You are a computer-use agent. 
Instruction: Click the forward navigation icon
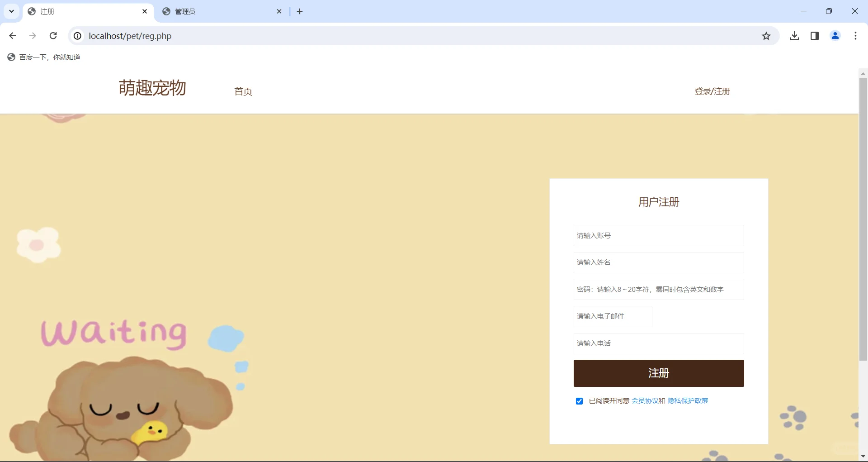pyautogui.click(x=33, y=36)
